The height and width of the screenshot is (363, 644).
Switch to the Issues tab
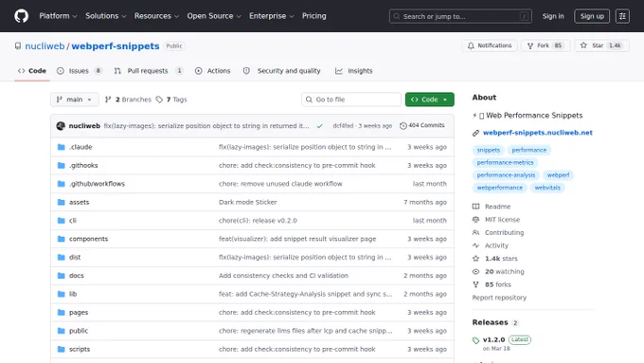80,71
